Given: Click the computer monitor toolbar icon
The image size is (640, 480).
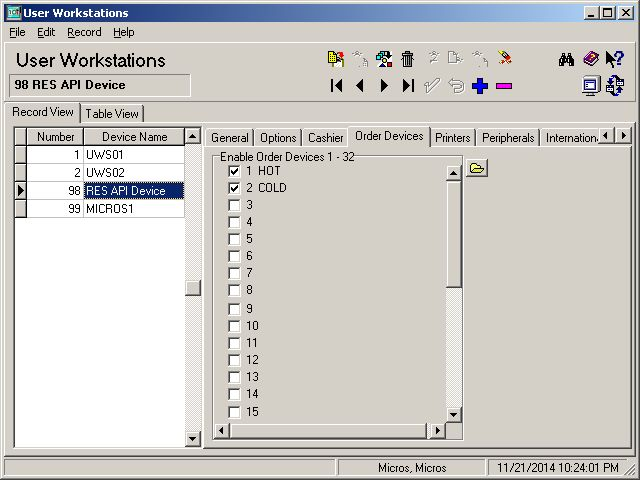Looking at the screenshot, I should pyautogui.click(x=591, y=86).
